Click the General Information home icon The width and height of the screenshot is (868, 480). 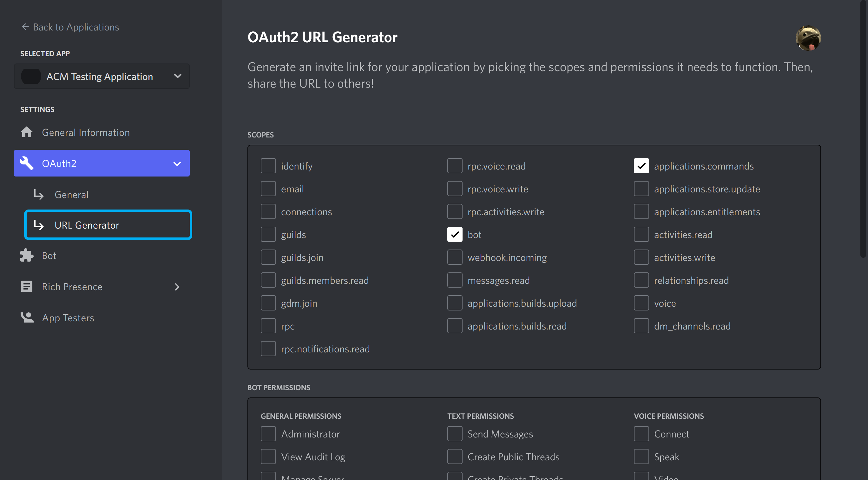coord(27,132)
